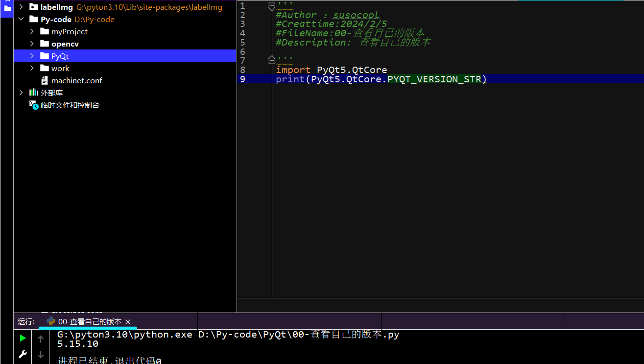Image resolution: width=644 pixels, height=364 pixels.
Task: Expand the myProject folder chevron
Action: pyautogui.click(x=32, y=31)
